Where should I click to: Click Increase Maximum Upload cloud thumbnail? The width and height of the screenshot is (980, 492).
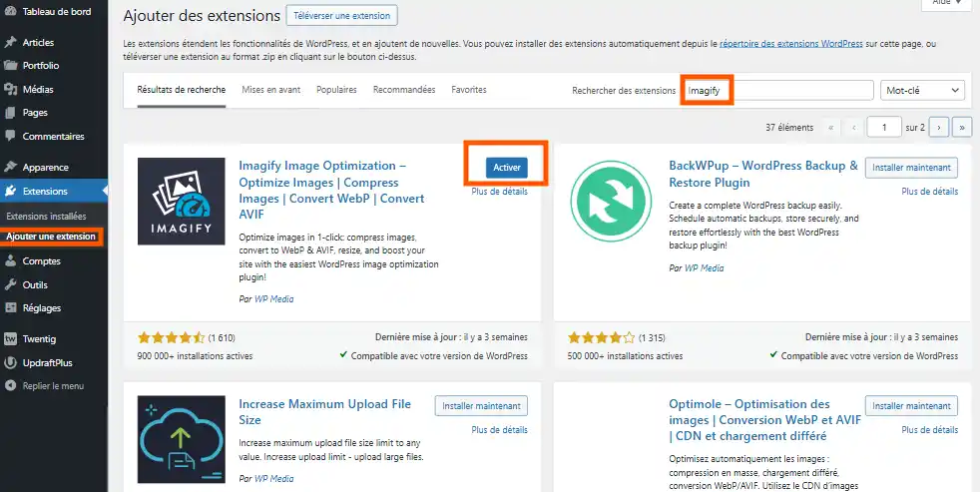point(182,439)
